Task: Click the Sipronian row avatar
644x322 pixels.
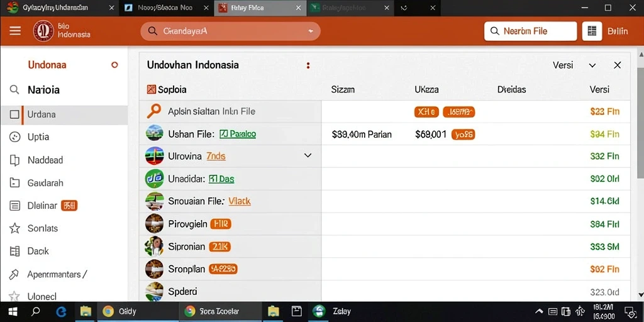Action: coord(155,247)
